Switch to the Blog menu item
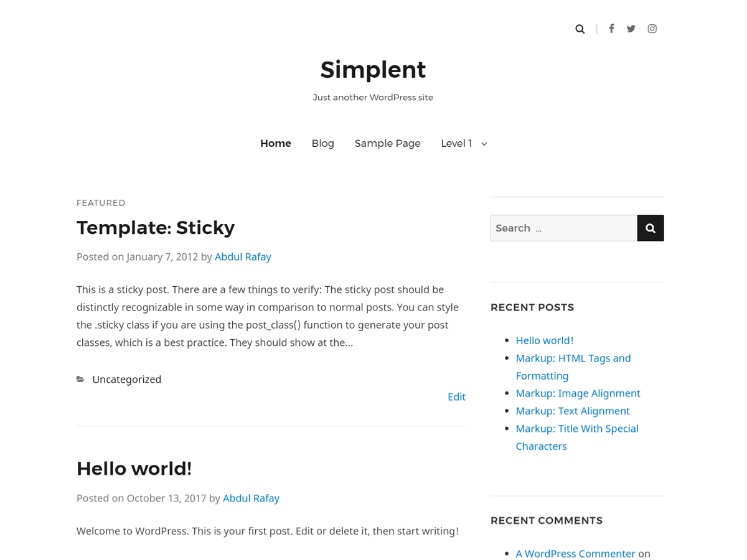The image size is (747, 560). coord(322,143)
